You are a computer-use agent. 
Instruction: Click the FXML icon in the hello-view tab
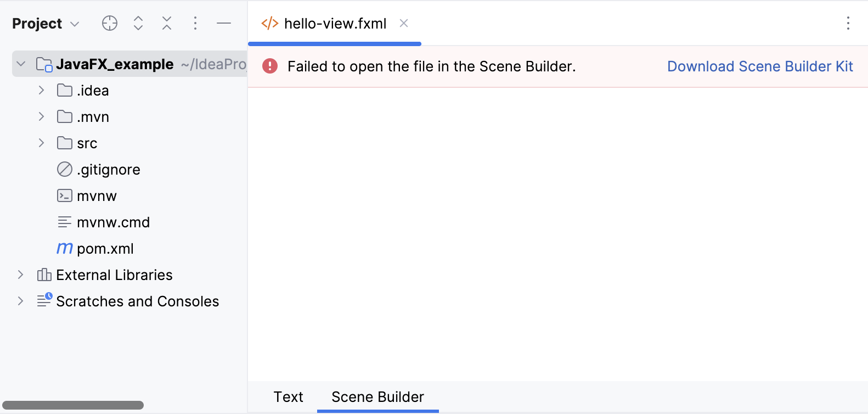[x=269, y=23]
